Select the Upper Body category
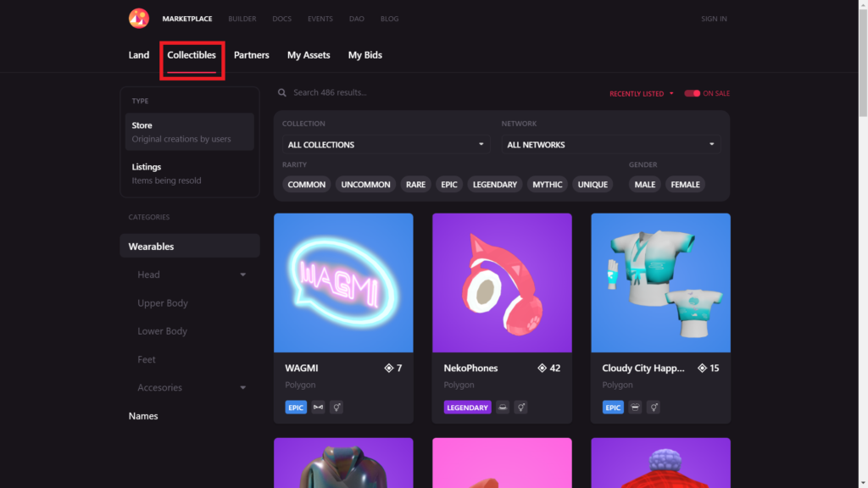 coord(163,303)
